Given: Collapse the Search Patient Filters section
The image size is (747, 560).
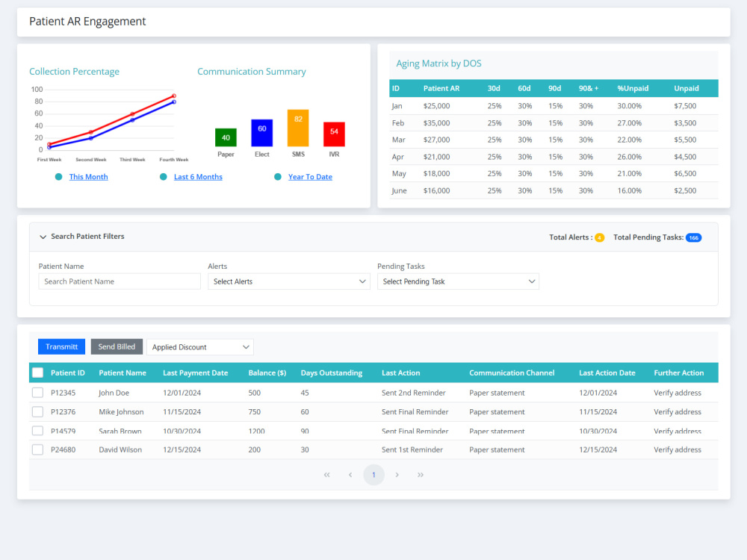Looking at the screenshot, I should click(x=43, y=237).
